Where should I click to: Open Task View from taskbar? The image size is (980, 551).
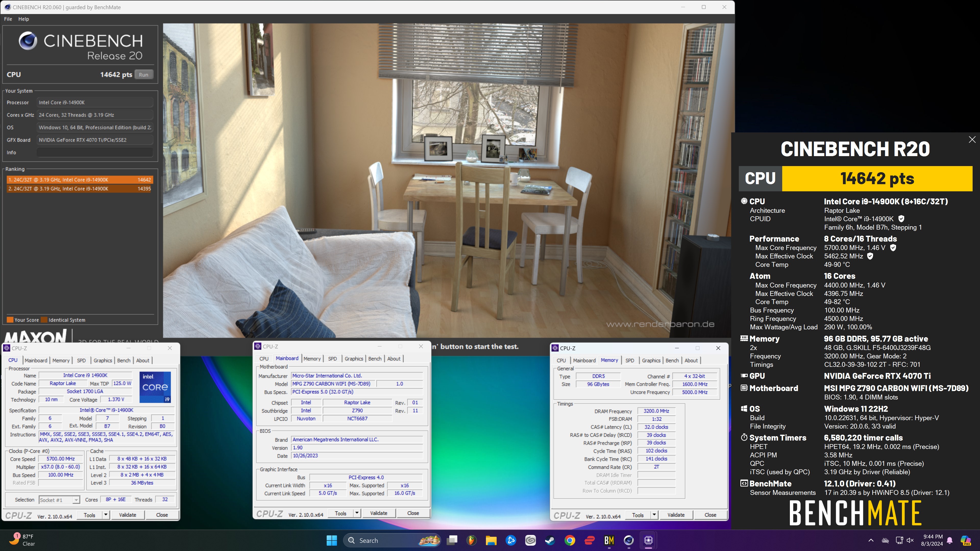[x=452, y=540]
